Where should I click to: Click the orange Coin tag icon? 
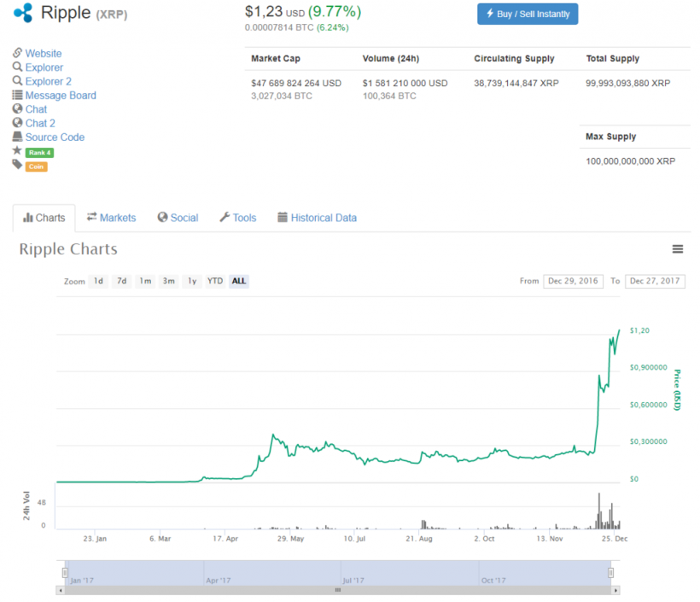click(x=18, y=167)
